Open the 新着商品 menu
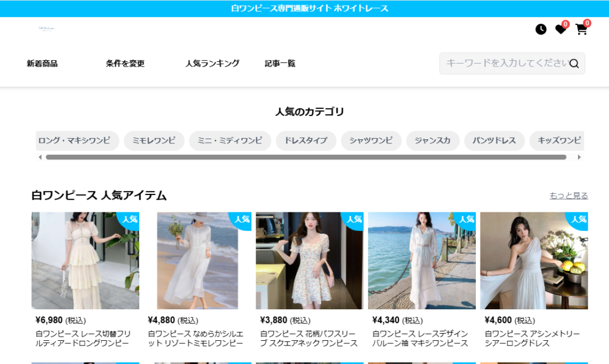This screenshot has height=364, width=609. click(x=42, y=63)
